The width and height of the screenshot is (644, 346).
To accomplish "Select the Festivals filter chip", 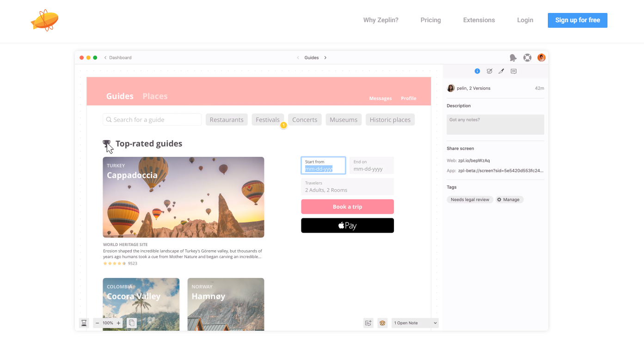I will click(x=268, y=119).
